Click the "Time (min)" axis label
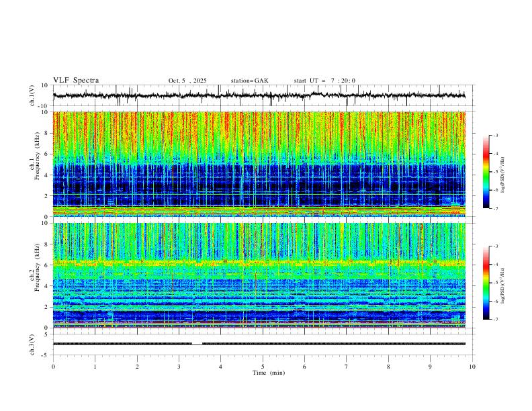This screenshot has height=411, width=532. point(269,373)
